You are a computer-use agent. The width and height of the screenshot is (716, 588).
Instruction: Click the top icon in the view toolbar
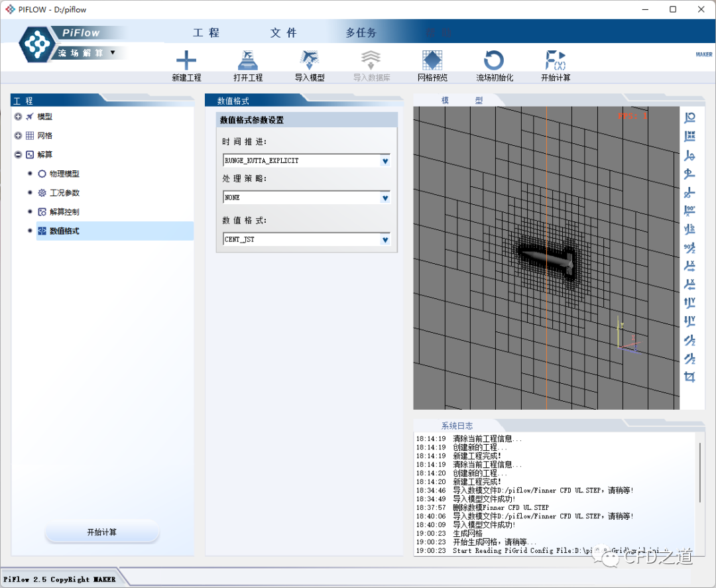[x=689, y=118]
